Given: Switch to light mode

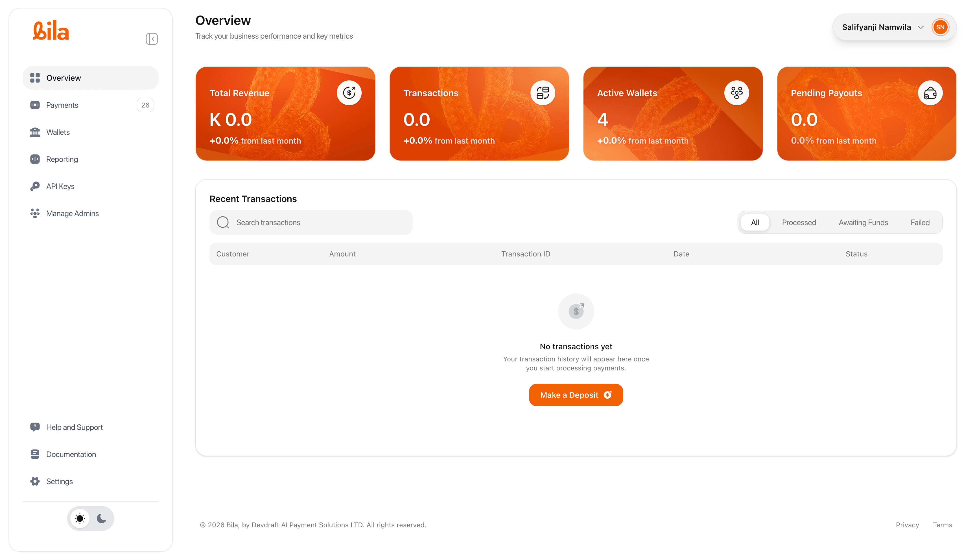Looking at the screenshot, I should tap(80, 519).
